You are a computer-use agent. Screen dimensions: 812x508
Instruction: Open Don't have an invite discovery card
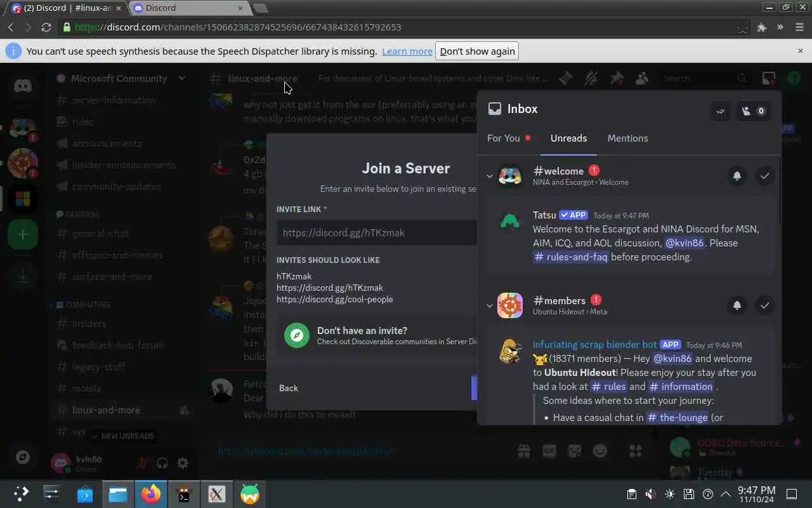377,335
